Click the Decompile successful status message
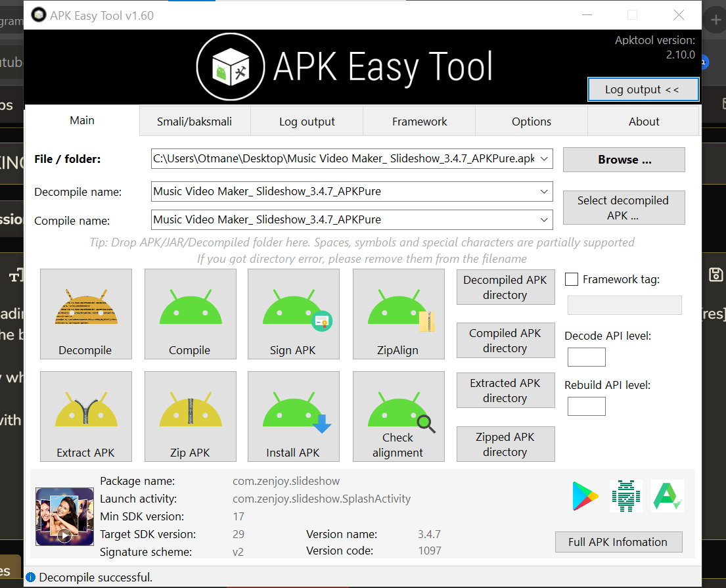Screen dimensions: 726x588 point(95,577)
